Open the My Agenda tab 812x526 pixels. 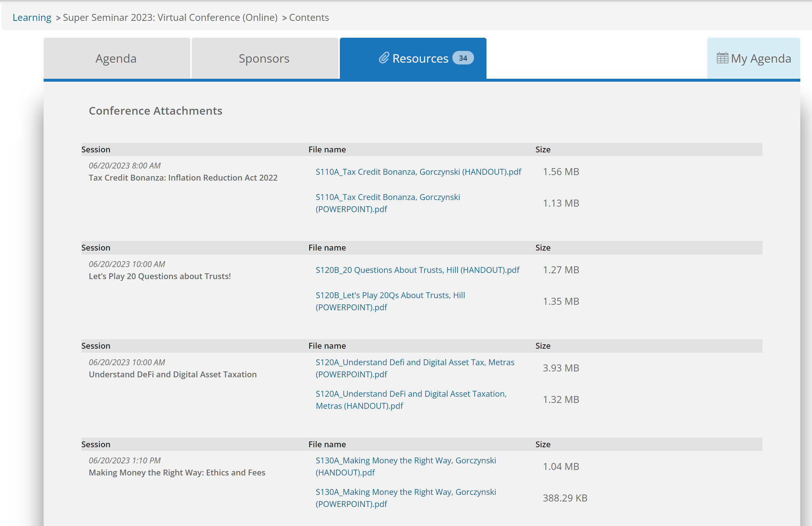754,58
